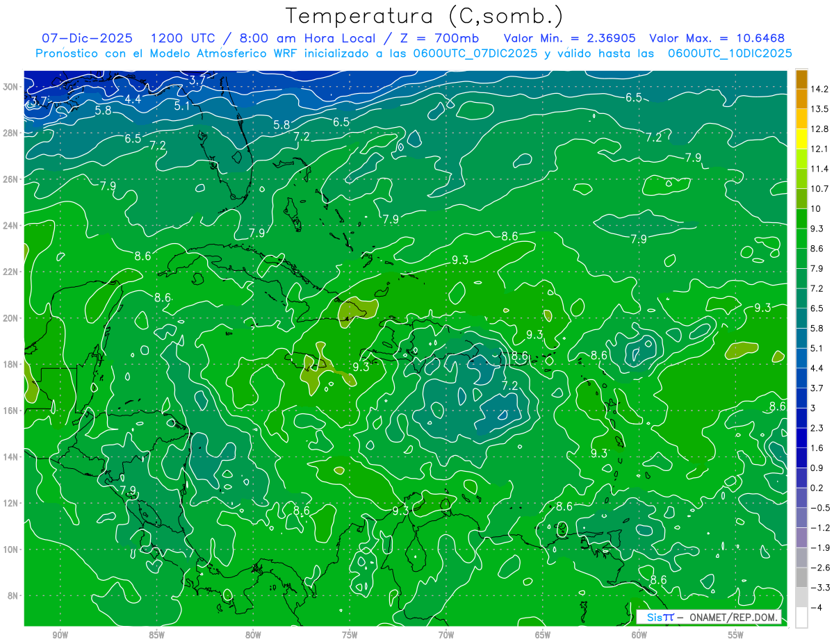Click the '55W' longitude axis label
Screen dimensions: 834x644
tap(736, 635)
